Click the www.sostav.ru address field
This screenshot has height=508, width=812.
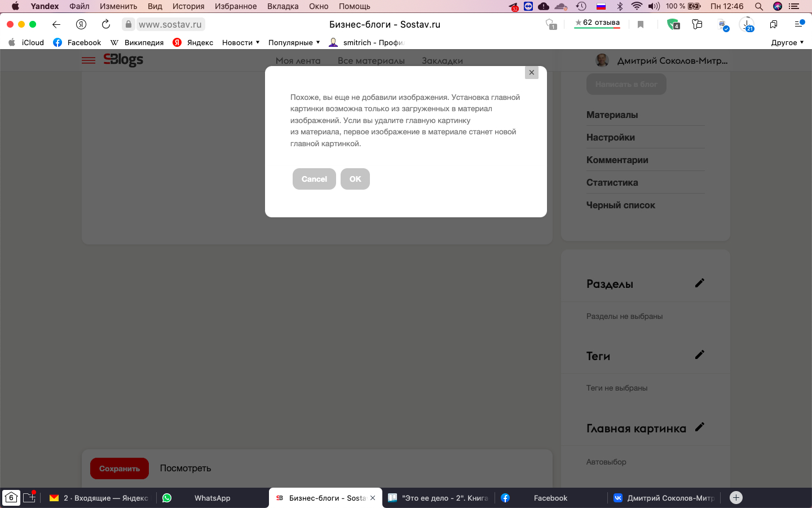(x=170, y=24)
